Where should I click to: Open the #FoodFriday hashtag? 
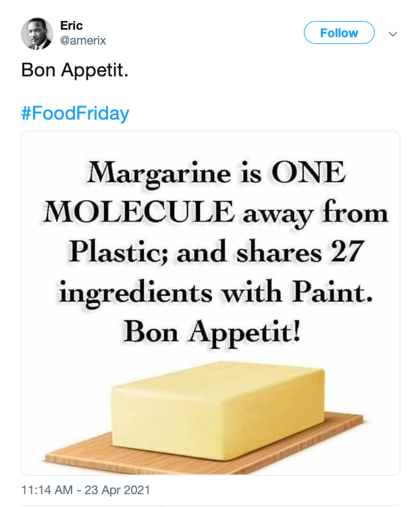click(x=75, y=113)
